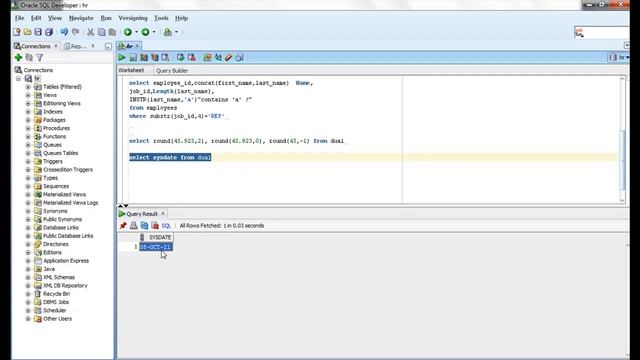Click the Autotrace icon
Image resolution: width=640 pixels, height=360 pixels.
tap(155, 58)
